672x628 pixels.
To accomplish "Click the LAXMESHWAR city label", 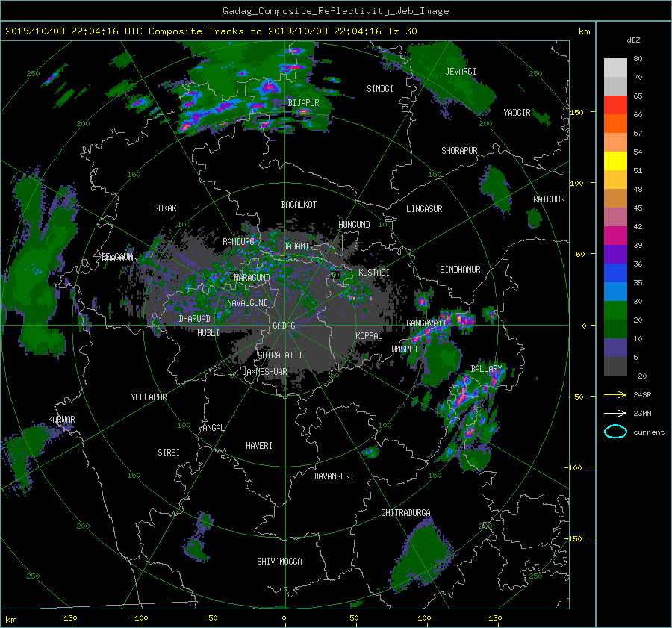I will 264,372.
